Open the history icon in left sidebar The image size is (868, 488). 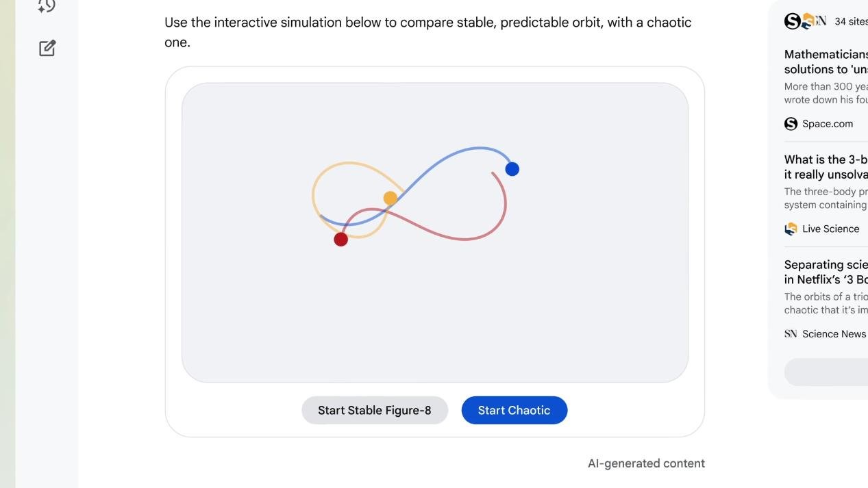(47, 6)
